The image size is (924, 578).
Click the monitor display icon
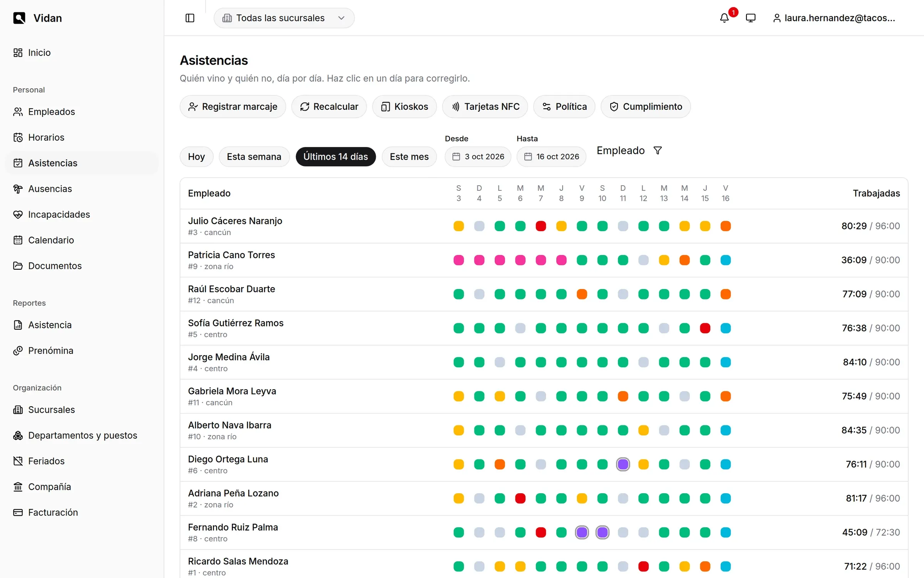pos(750,18)
